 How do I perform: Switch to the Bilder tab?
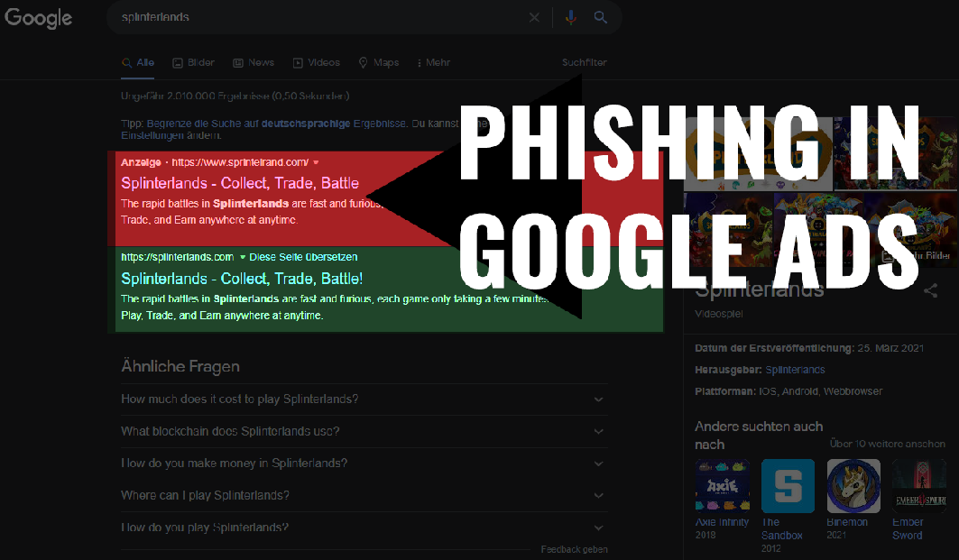pos(193,63)
